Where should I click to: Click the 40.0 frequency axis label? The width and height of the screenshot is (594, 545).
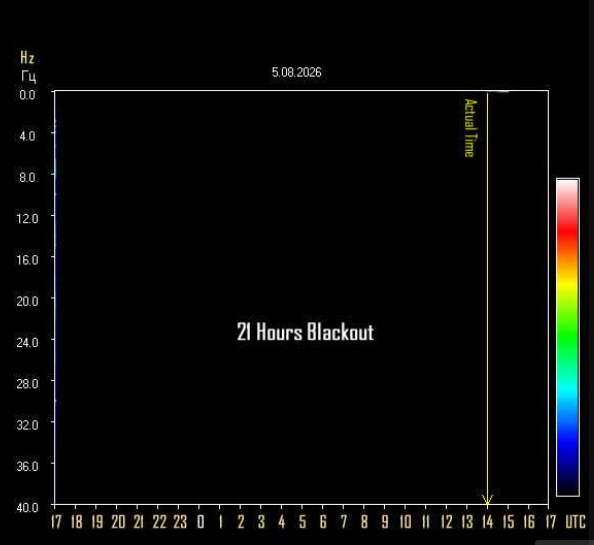(27, 507)
